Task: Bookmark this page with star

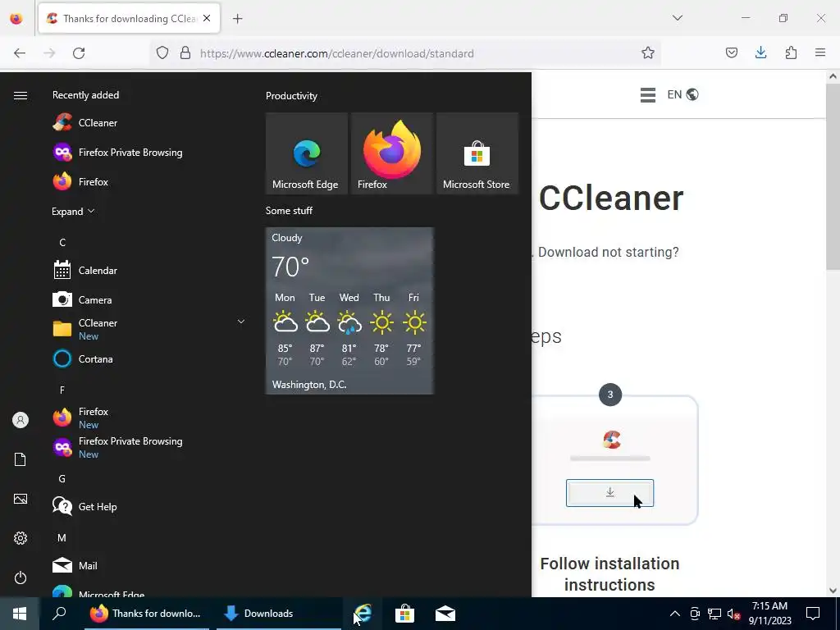Action: point(648,53)
